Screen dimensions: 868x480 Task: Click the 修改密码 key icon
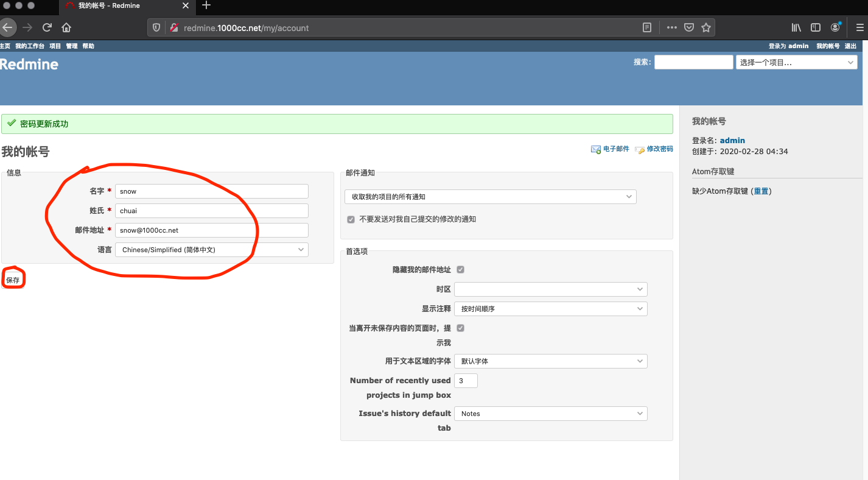coord(640,149)
